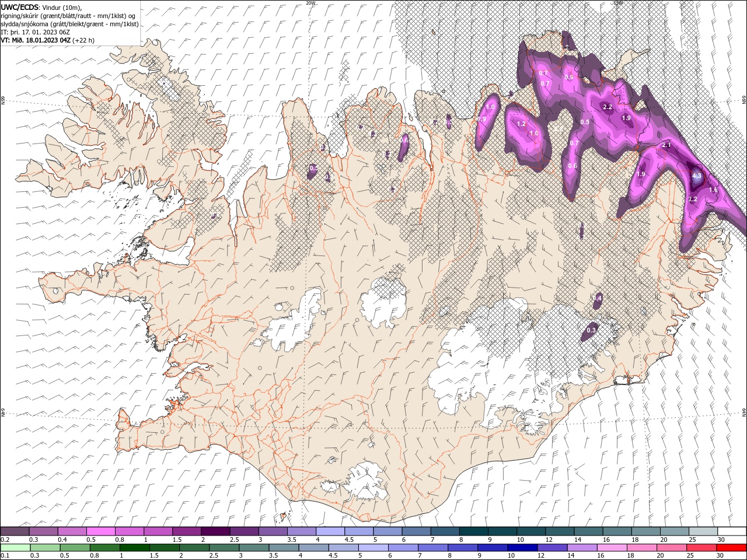Pick the rain scale swatch labeled 2.5

click(224, 548)
